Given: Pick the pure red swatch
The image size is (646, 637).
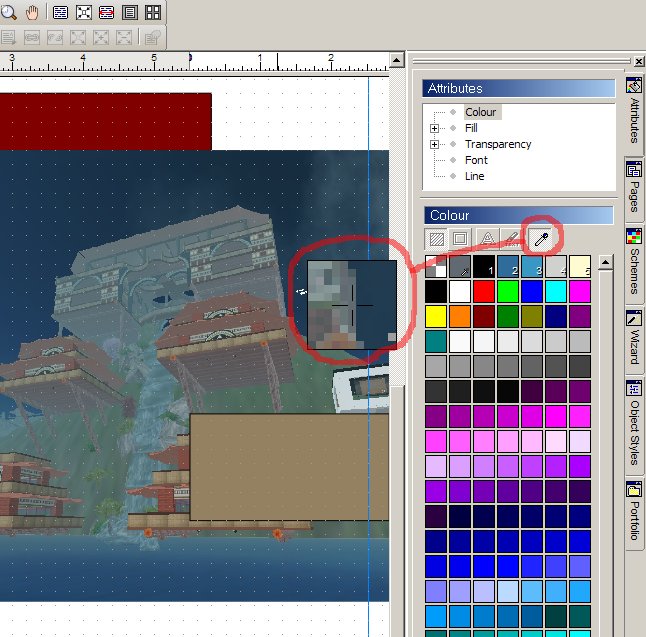Looking at the screenshot, I should [484, 291].
